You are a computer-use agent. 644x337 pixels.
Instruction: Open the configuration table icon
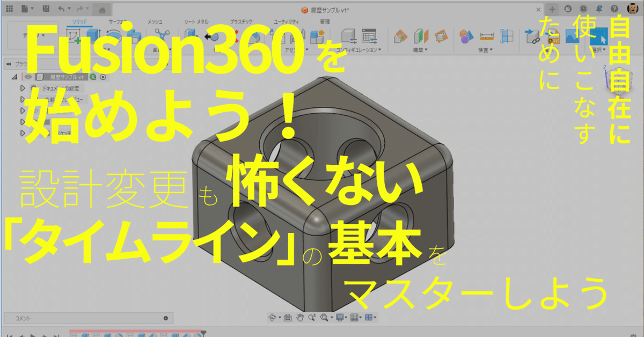[369, 36]
